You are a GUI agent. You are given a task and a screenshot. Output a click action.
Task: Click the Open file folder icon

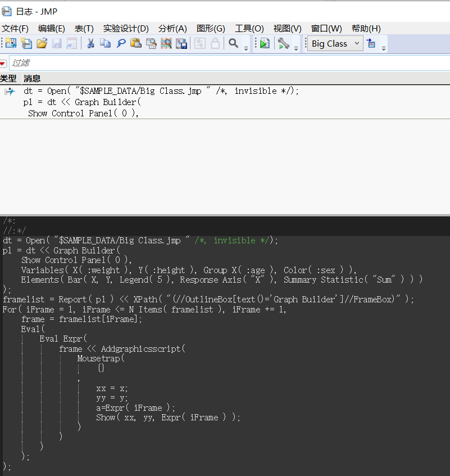coord(42,43)
